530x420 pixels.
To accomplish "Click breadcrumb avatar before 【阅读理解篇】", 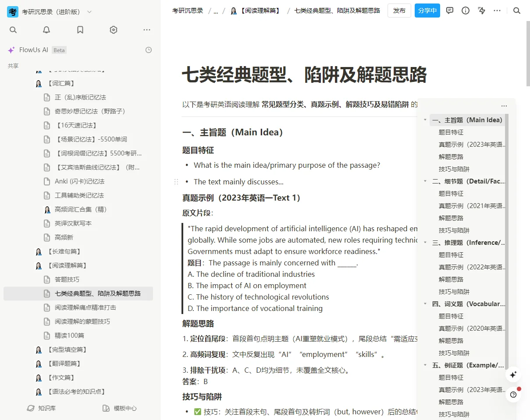I will click(234, 11).
